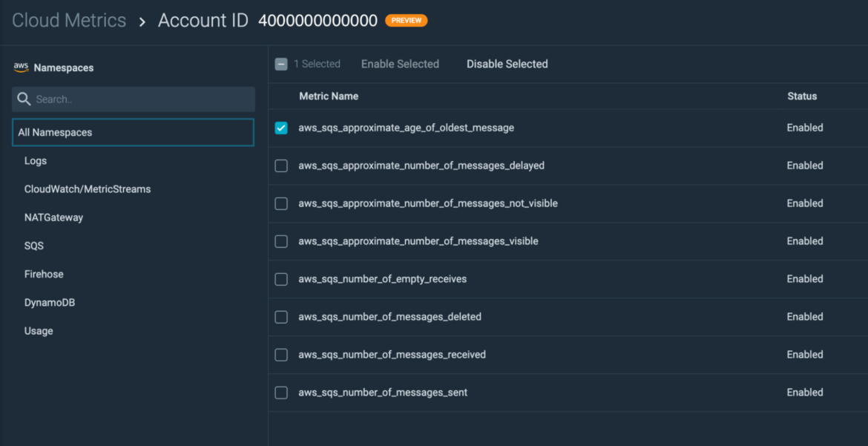Click metric name aws_sqs_number_of_messages_sent
Screen dimensions: 868x446
tap(383, 393)
